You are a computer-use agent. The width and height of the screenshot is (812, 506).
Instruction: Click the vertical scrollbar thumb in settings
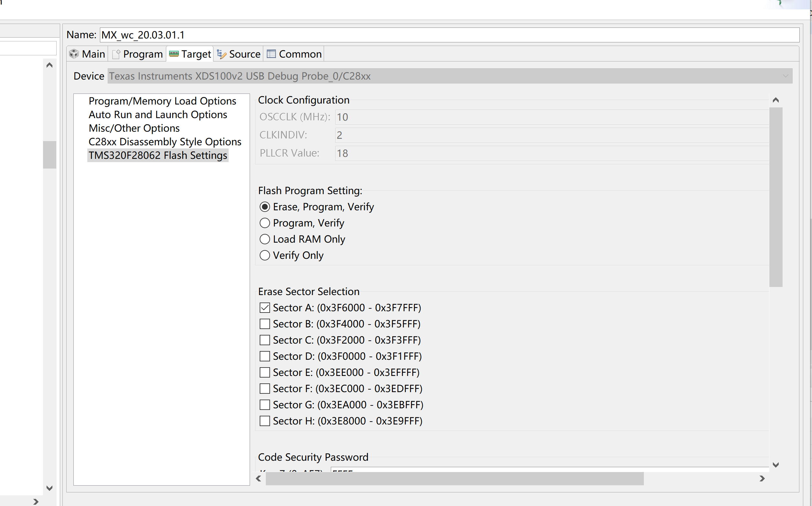pos(775,197)
